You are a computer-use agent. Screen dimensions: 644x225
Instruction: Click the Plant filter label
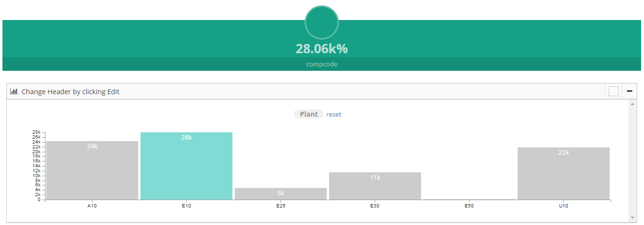[x=309, y=114]
